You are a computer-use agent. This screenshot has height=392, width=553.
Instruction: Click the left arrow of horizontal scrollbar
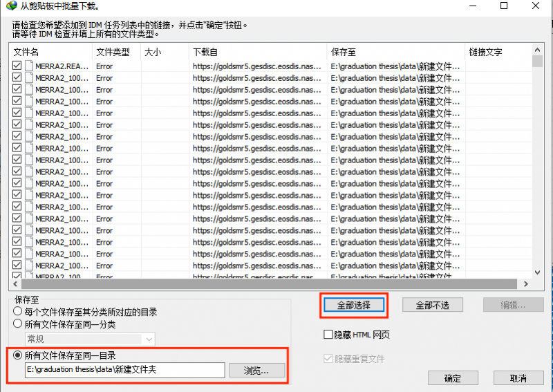tap(17, 283)
